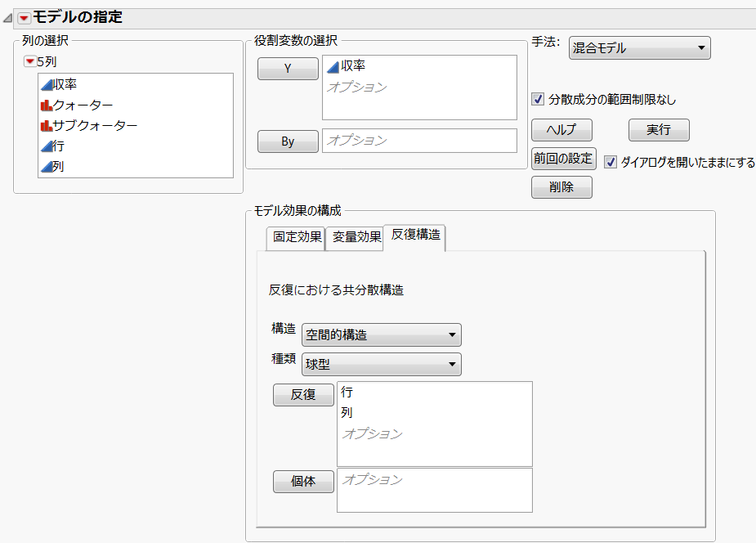756x543 pixels.
Task: Collapse the モデルの指定 outline disclosure triangle
Action: [8, 18]
